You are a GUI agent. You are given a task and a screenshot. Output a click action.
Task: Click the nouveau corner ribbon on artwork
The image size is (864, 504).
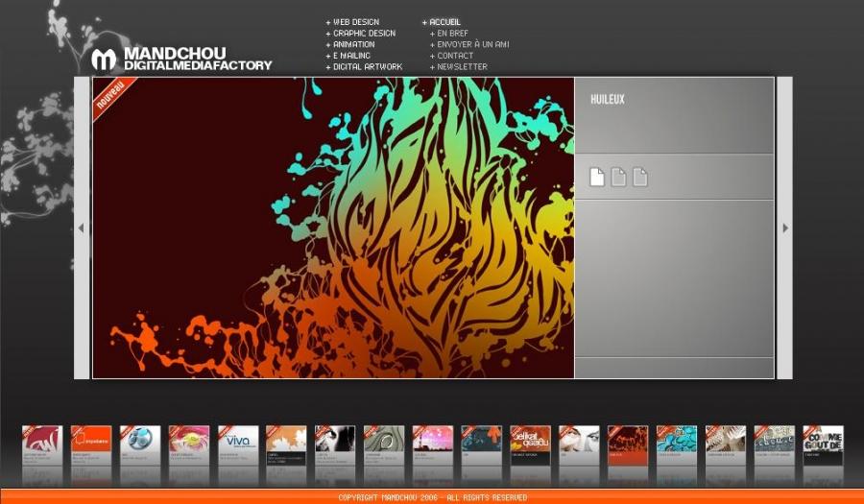pos(113,97)
